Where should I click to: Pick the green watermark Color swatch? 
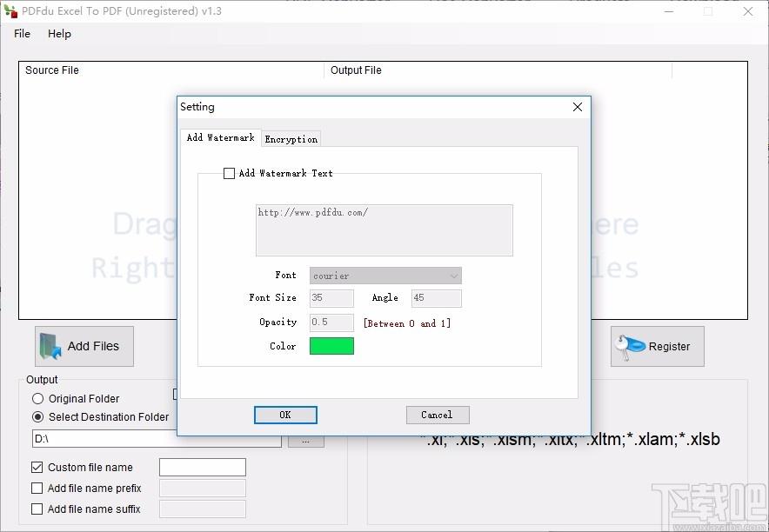pos(331,346)
